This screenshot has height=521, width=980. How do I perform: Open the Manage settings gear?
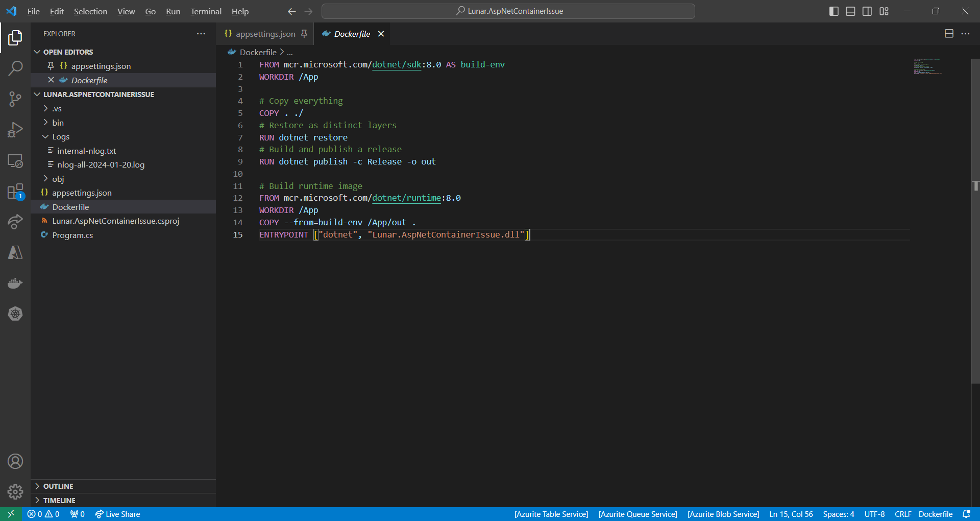tap(15, 492)
